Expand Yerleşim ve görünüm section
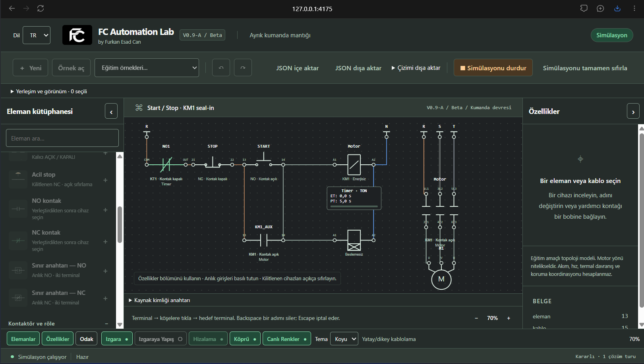Image resolution: width=644 pixels, height=364 pixels. 48,91
